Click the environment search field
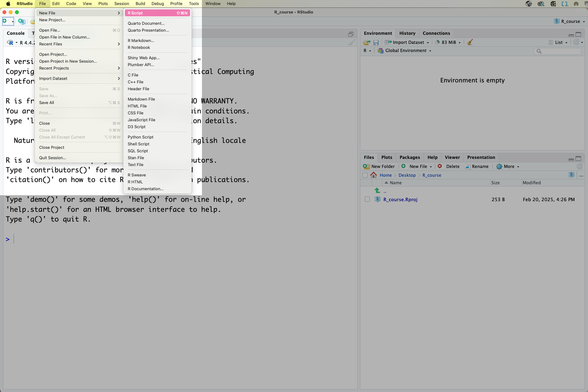588x392 pixels. (558, 51)
